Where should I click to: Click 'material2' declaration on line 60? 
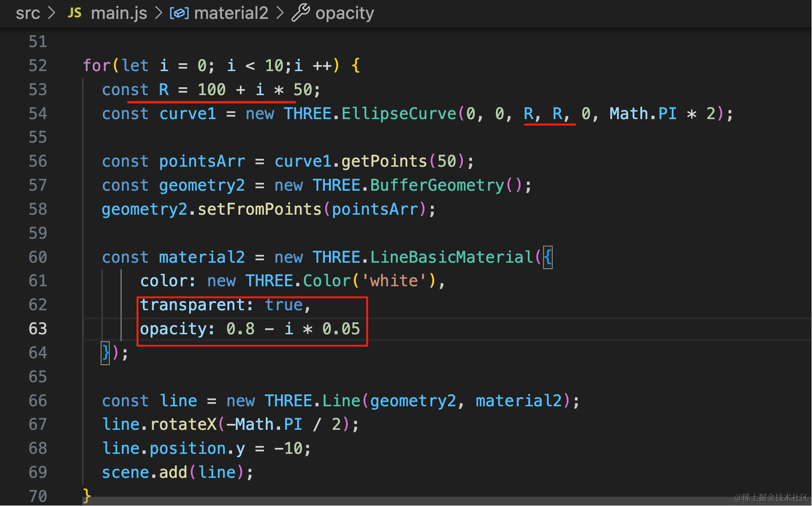202,257
